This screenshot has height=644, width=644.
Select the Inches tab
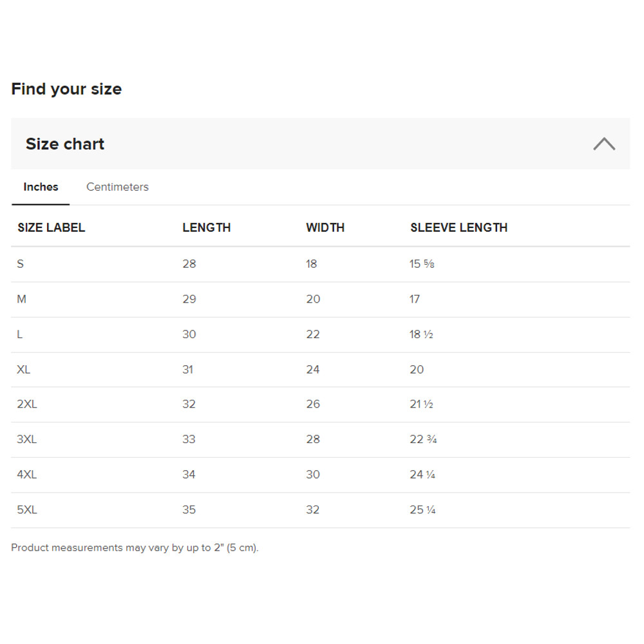[x=41, y=187]
